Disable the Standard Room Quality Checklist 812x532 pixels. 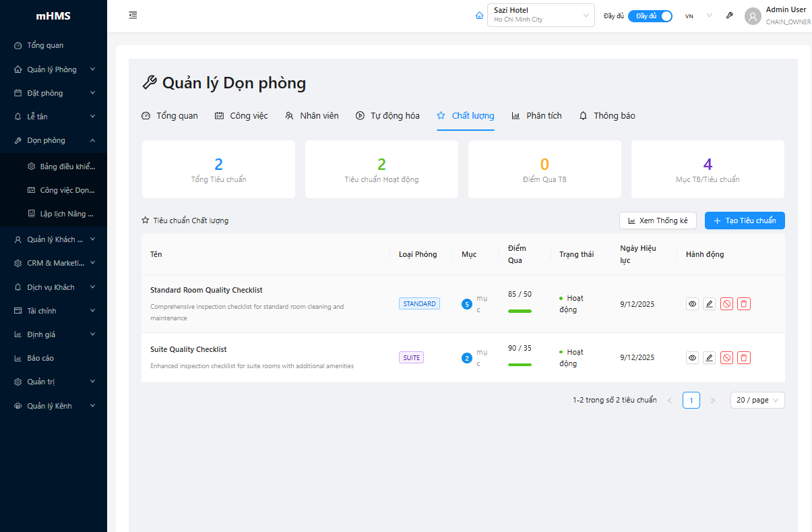pos(726,304)
